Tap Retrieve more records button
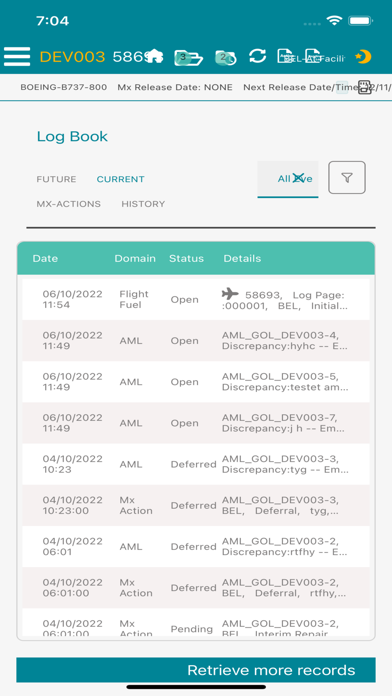The height and width of the screenshot is (696, 392). tap(196, 670)
